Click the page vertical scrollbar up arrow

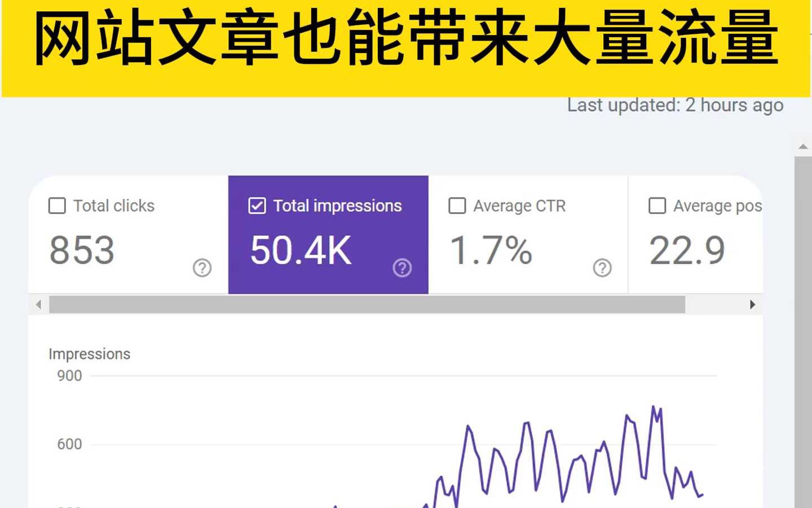tap(803, 147)
